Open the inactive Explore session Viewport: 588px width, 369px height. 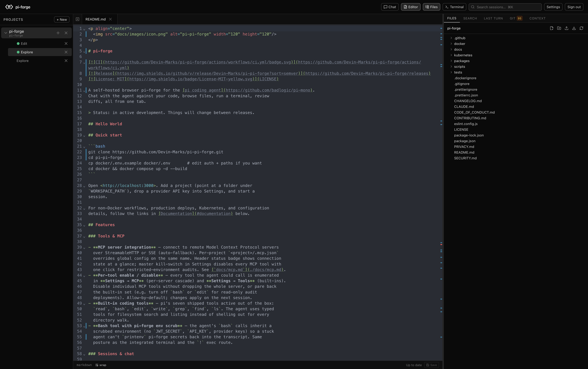click(22, 61)
